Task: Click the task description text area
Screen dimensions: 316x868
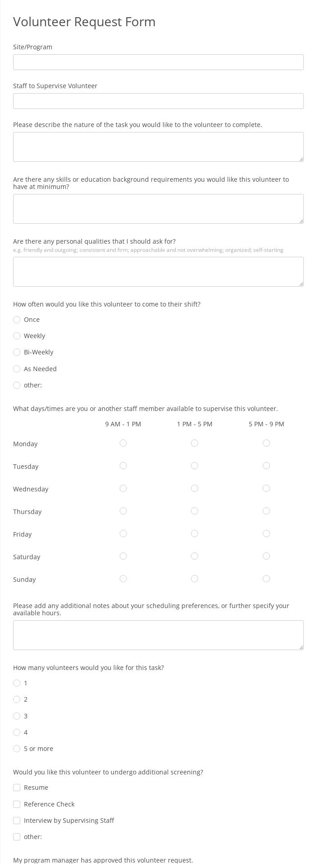Action: 158,147
